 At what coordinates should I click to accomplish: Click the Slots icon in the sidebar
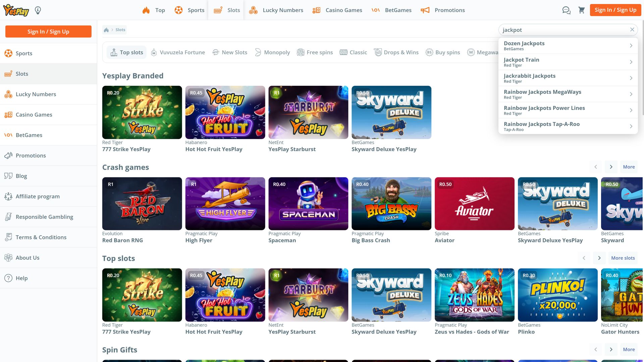click(8, 74)
